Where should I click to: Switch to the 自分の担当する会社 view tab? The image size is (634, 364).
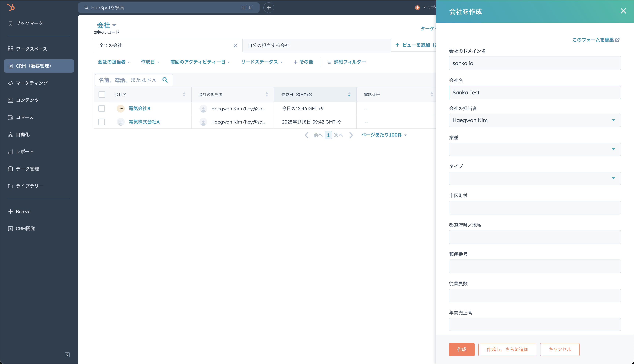tap(268, 45)
